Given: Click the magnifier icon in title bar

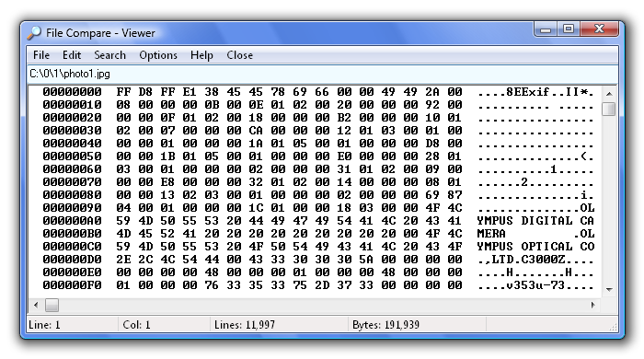Looking at the screenshot, I should [34, 33].
